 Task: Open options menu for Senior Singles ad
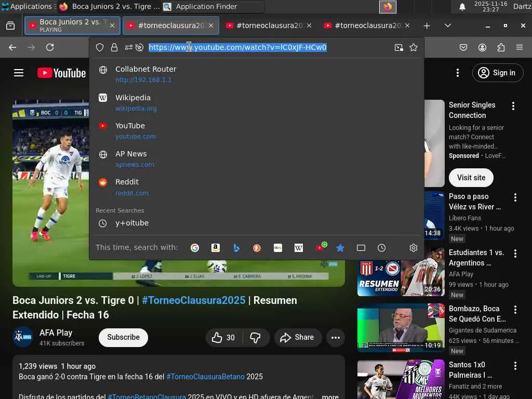pos(513,106)
